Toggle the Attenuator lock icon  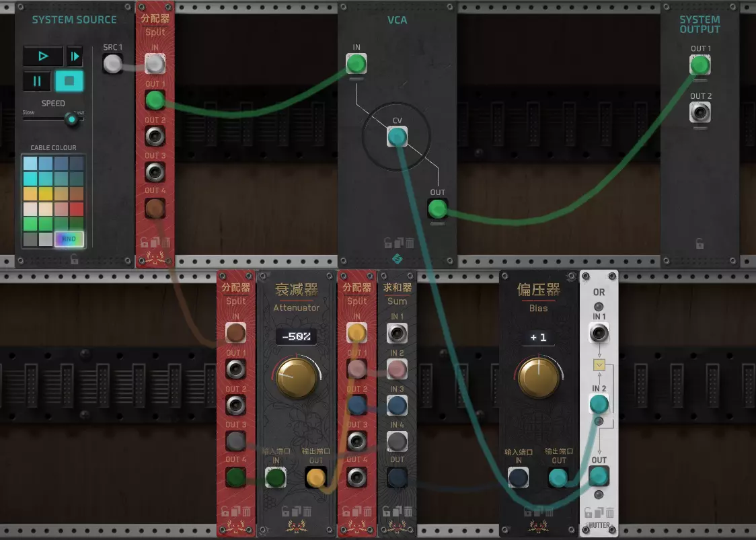tap(285, 511)
